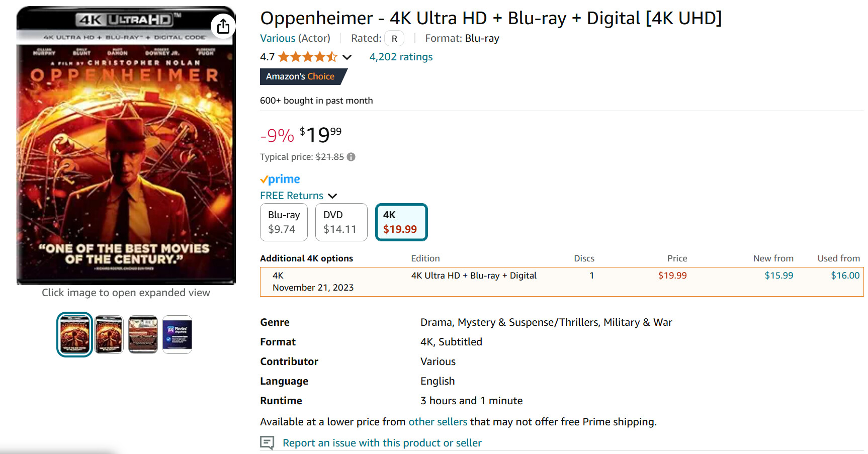Expand the FREE Returns dropdown arrow

[332, 196]
